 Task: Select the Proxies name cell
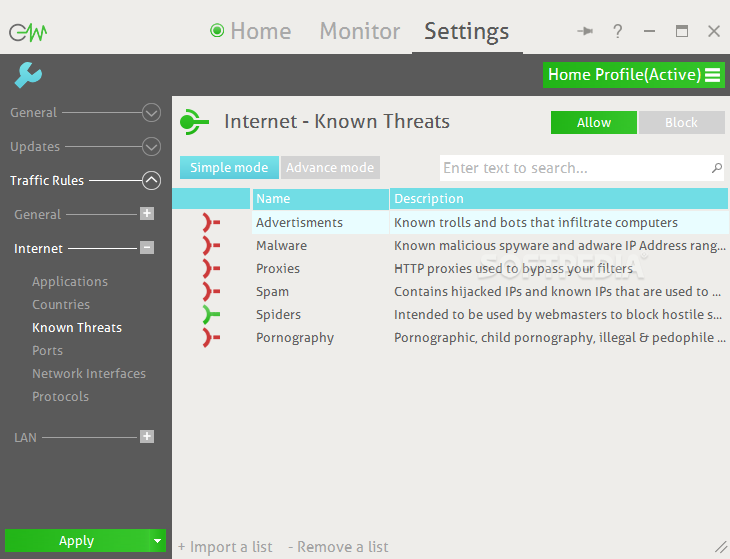click(x=321, y=269)
